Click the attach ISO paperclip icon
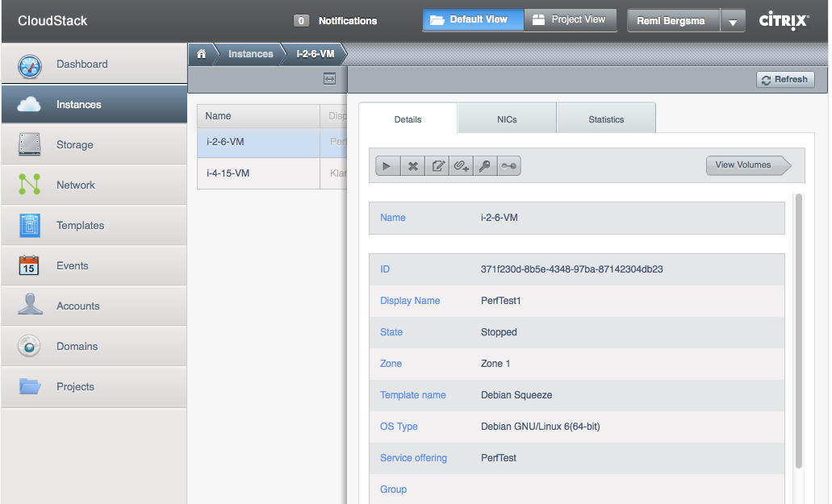Image resolution: width=832 pixels, height=504 pixels. click(462, 166)
